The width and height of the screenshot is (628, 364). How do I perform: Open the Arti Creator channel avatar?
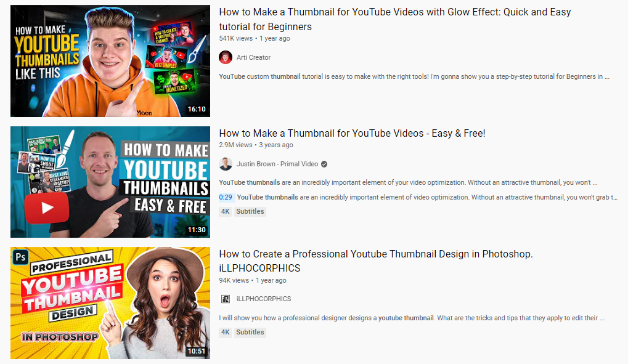[226, 57]
